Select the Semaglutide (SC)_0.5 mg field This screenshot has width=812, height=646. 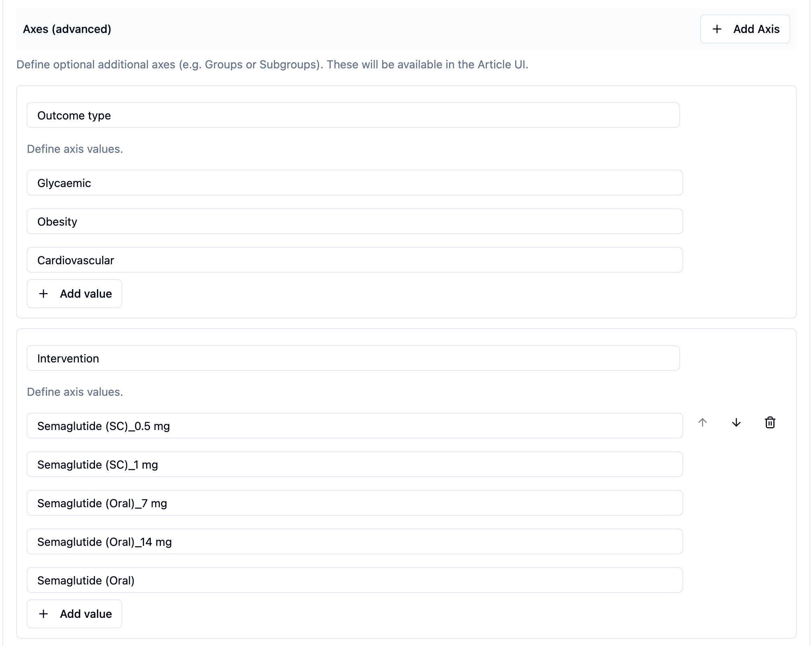click(354, 426)
